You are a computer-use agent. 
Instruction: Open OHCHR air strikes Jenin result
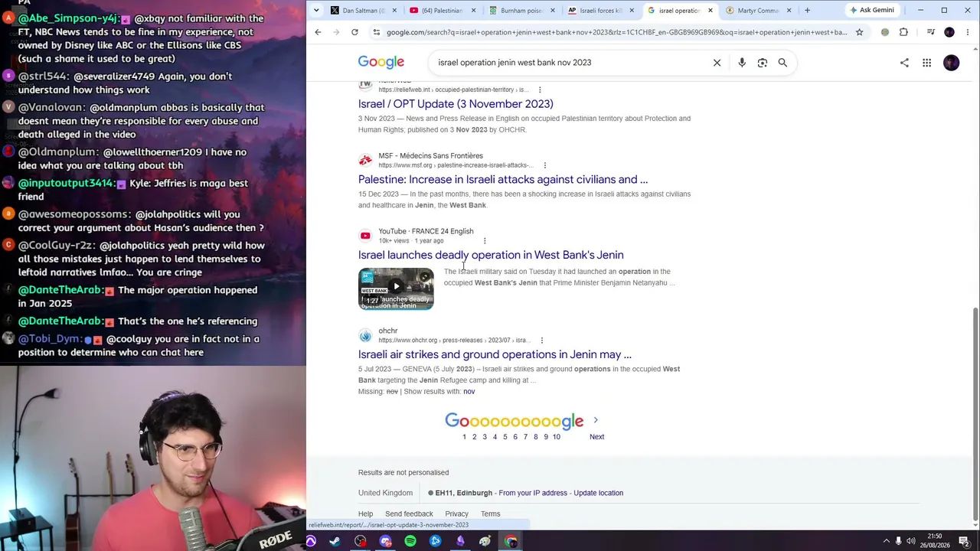click(495, 354)
